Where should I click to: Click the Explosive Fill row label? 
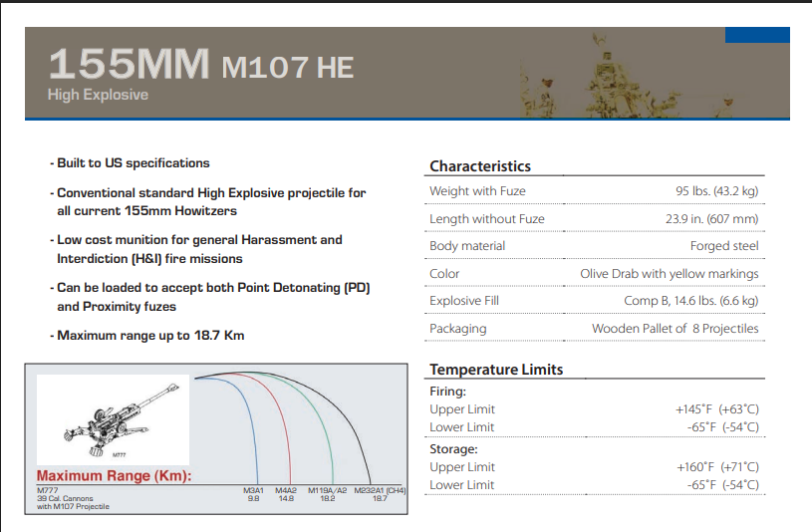pyautogui.click(x=464, y=301)
